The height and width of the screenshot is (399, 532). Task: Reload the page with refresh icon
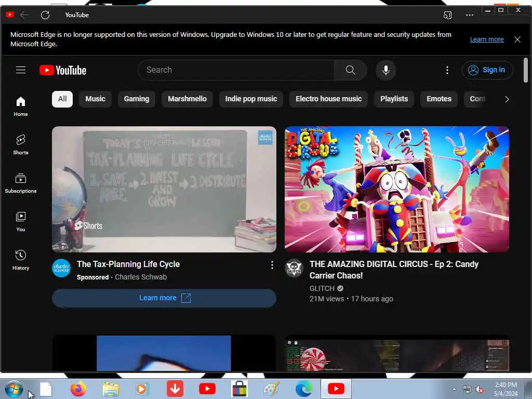[x=45, y=15]
